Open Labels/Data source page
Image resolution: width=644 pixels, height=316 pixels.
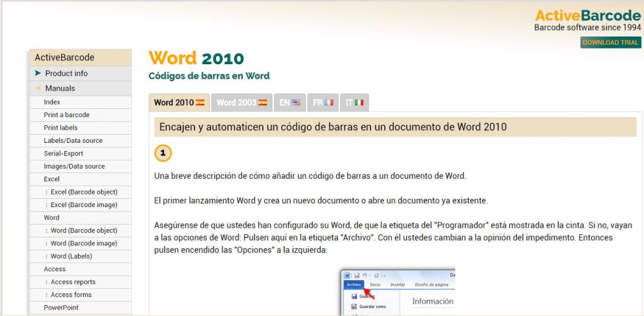pos(80,140)
